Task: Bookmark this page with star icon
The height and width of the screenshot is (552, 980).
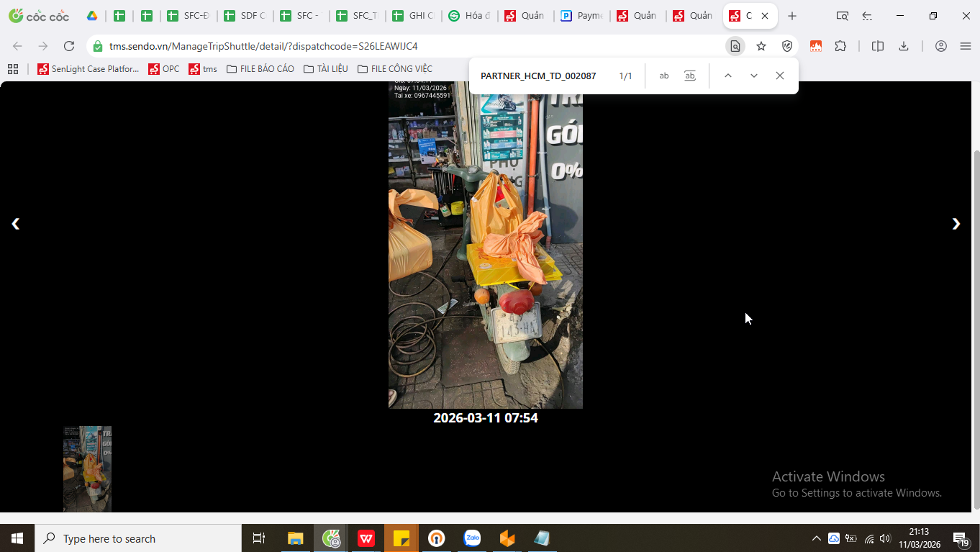Action: coord(761,46)
